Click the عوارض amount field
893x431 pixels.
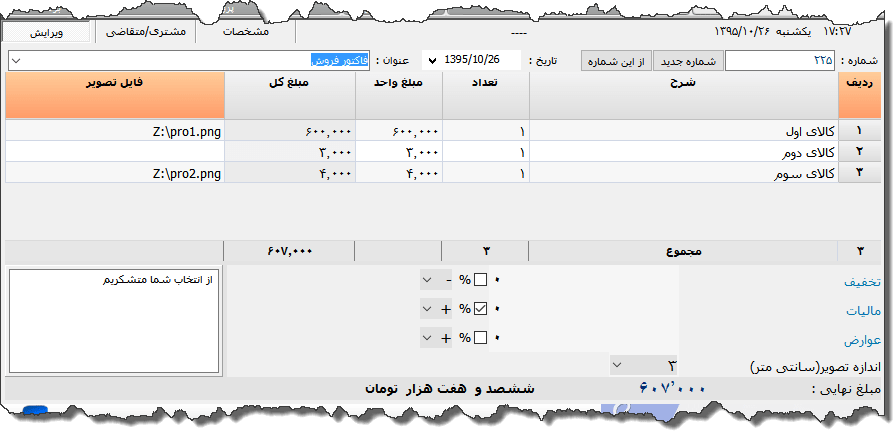pyautogui.click(x=584, y=338)
